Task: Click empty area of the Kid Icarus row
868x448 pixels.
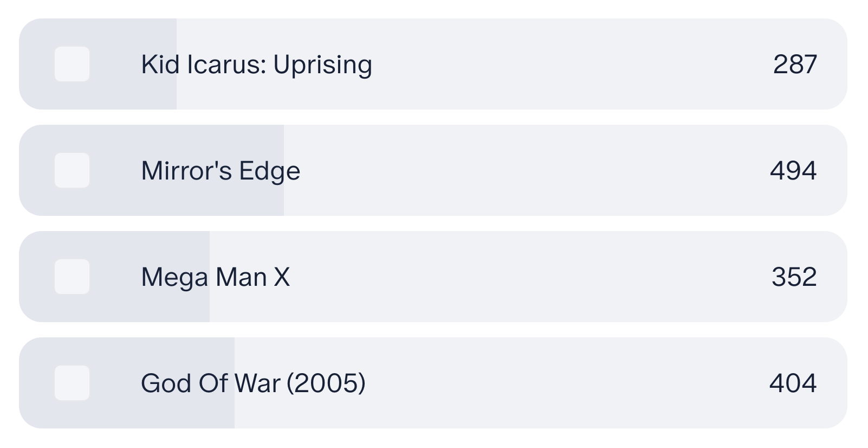Action: click(569, 64)
